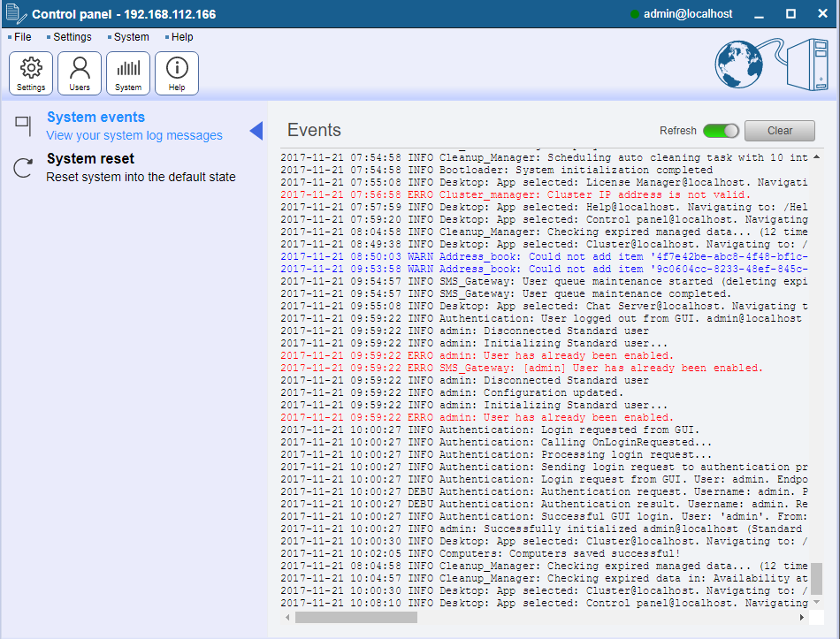The width and height of the screenshot is (840, 639).
Task: Select the User logged out from GUI line
Action: 541,318
